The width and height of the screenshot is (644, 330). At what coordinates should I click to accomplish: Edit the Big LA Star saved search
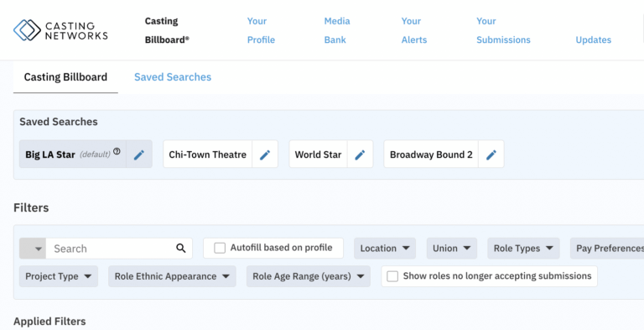[139, 155]
